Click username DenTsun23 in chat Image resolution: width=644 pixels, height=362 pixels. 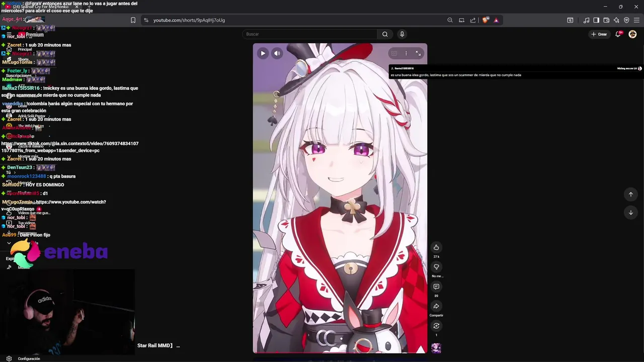pos(20,167)
